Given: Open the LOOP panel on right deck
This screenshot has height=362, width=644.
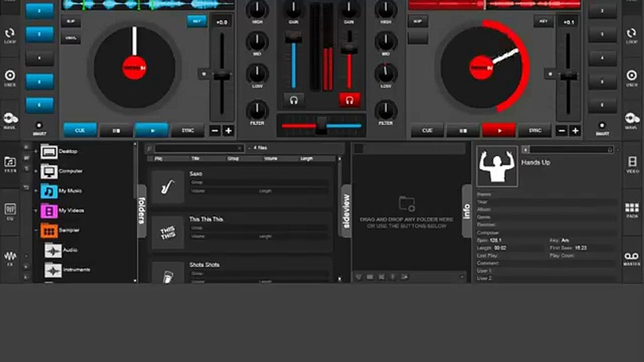Looking at the screenshot, I should tap(631, 35).
